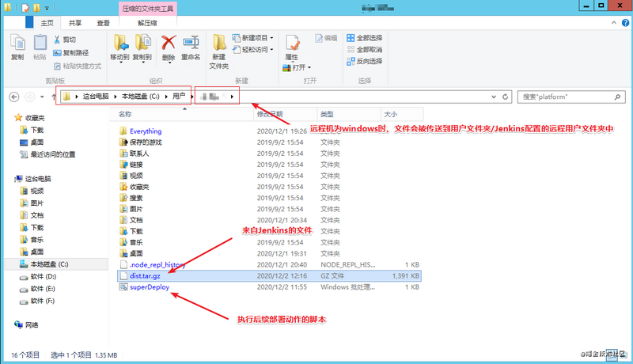This screenshot has width=633, height=364.
Task: Open the blue File menu tab
Action: click(x=29, y=22)
